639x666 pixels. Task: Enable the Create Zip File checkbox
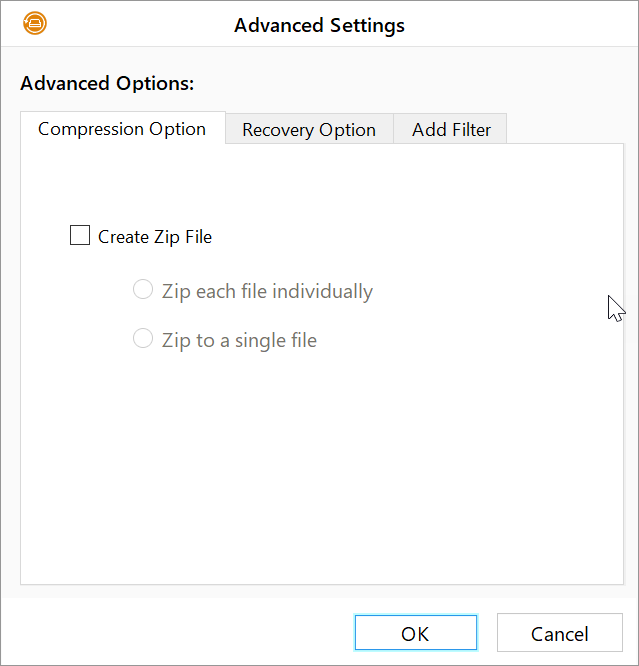point(80,235)
